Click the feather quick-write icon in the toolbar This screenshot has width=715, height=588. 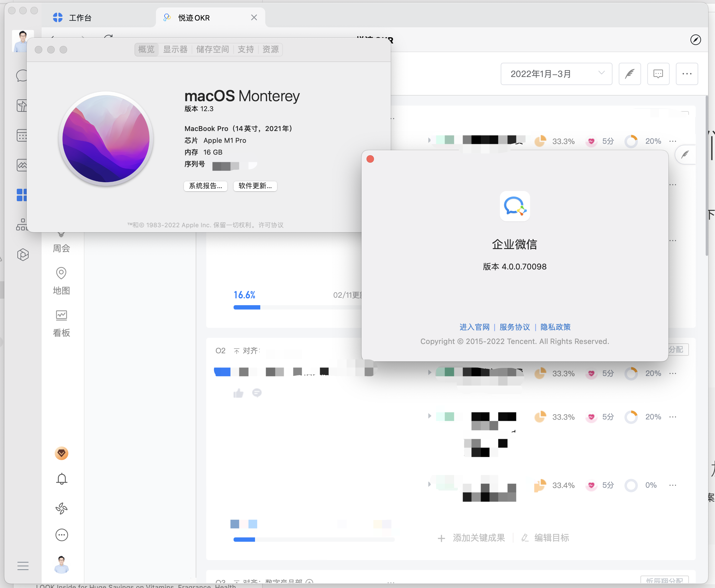tap(629, 74)
